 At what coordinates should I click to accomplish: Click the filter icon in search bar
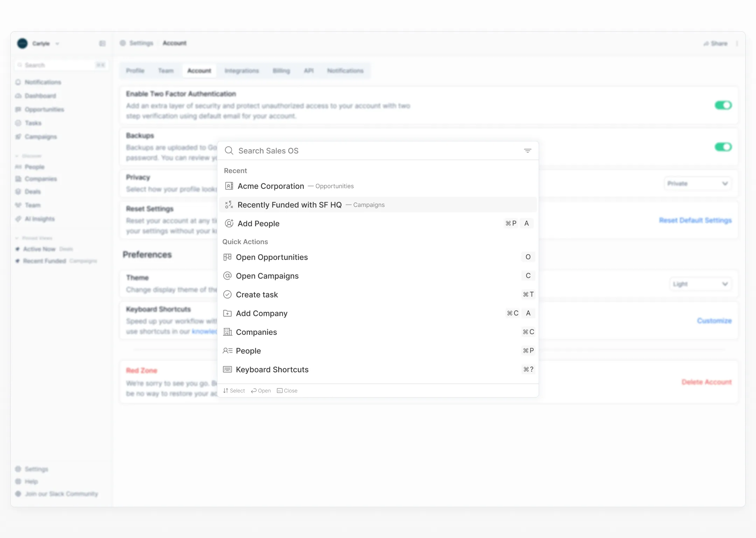[527, 151]
